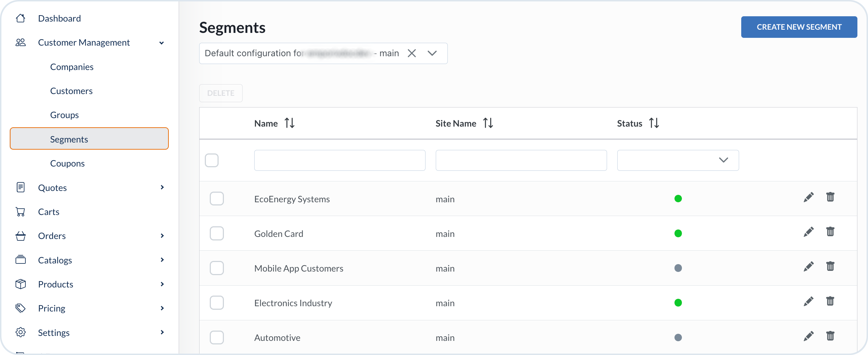
Task: Tick the EcoEnergy Systems row checkbox
Action: [217, 199]
